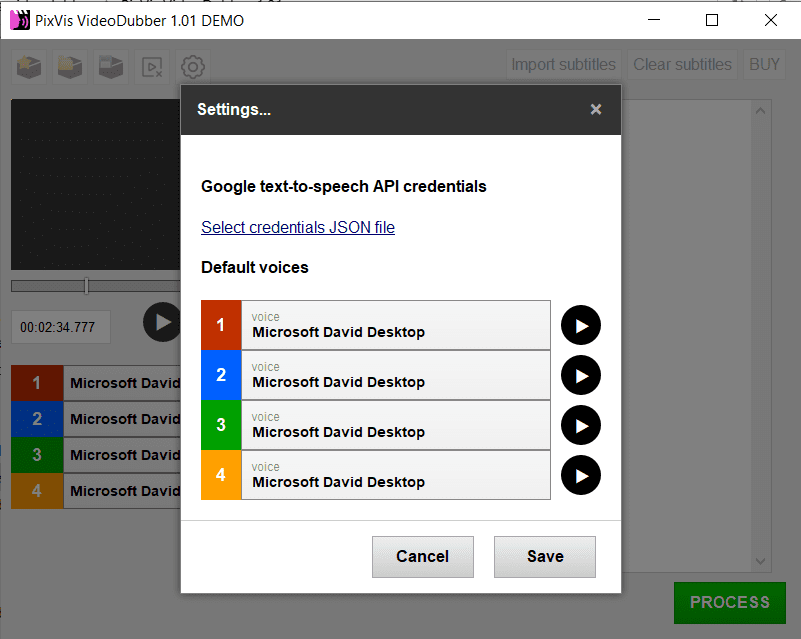Click subtitle list scroll down arrow
The width and height of the screenshot is (801, 639).
click(x=760, y=561)
